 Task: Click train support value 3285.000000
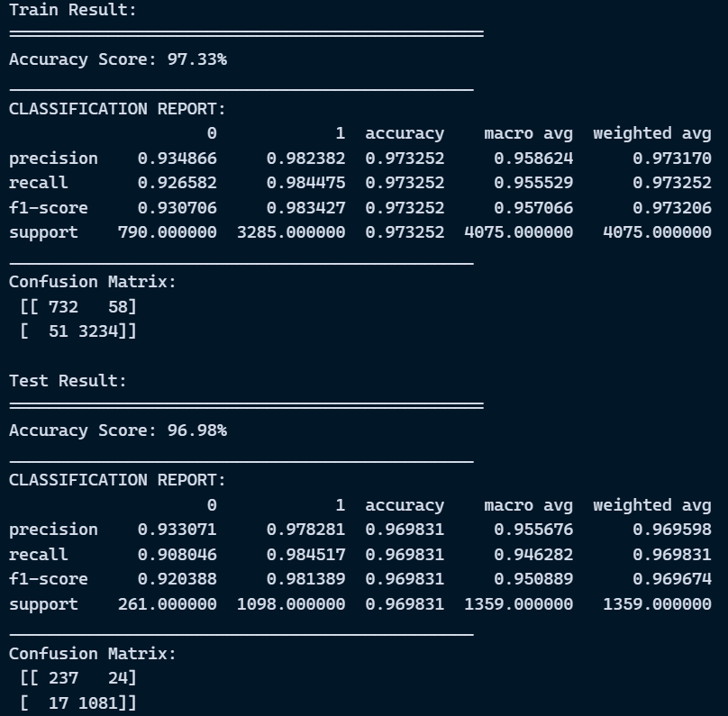(x=291, y=232)
